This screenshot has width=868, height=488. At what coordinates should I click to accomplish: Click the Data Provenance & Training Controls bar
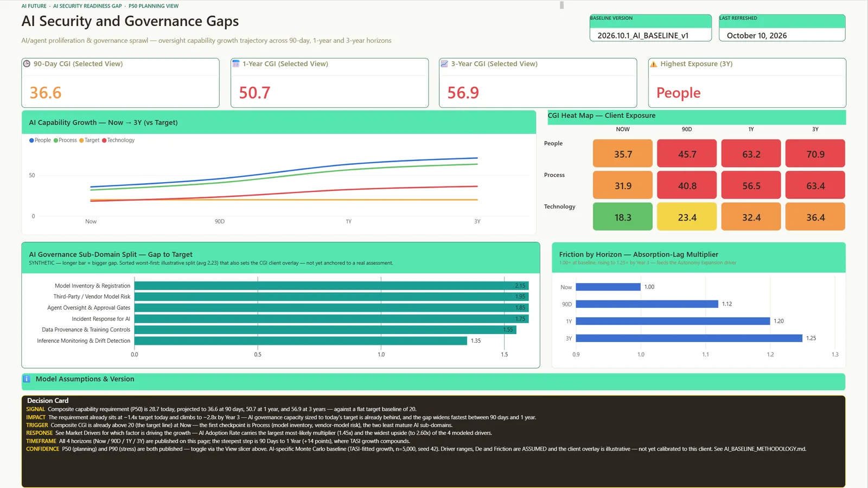pos(325,330)
